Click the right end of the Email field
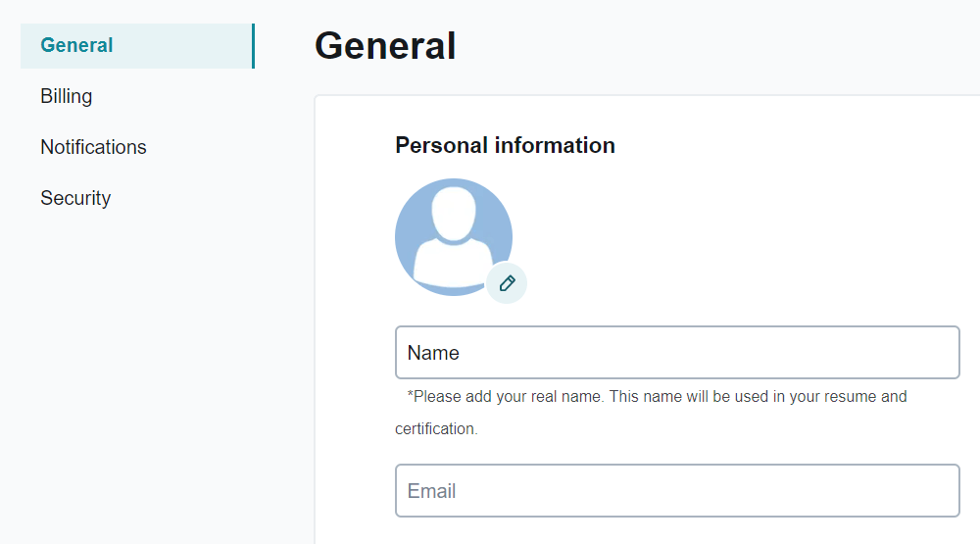The height and width of the screenshot is (544, 980). [x=941, y=490]
